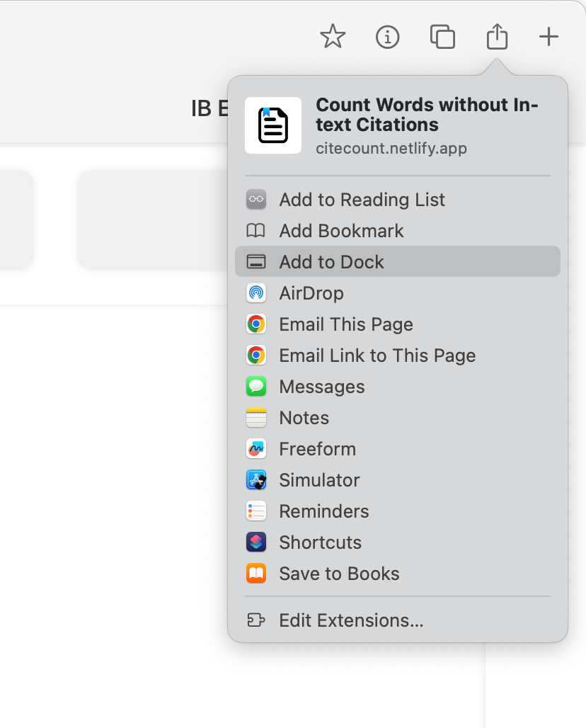The height and width of the screenshot is (728, 586).
Task: Click the Freeform app icon
Action: pos(256,448)
